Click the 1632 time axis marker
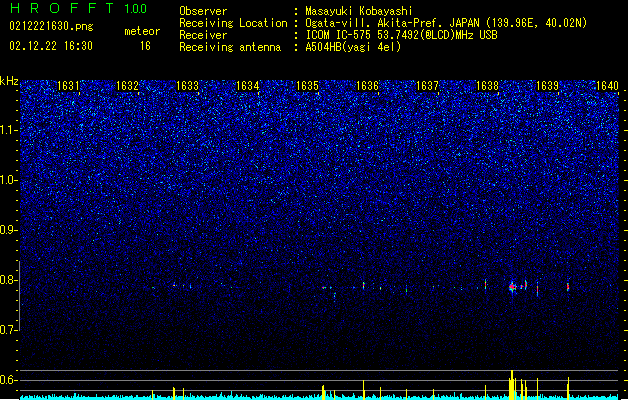The image size is (629, 400). 127,86
